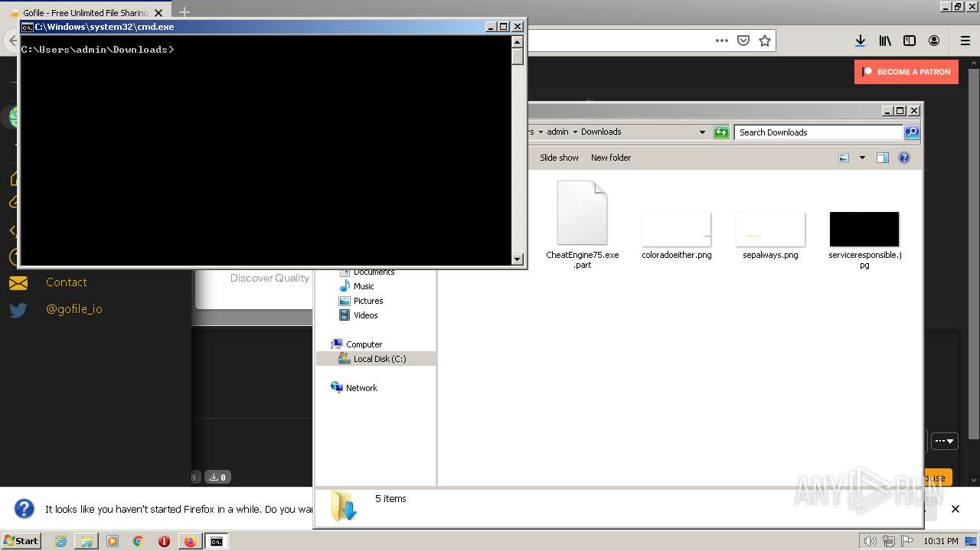
Task: Select coloradoeither.png file
Action: pos(677,236)
